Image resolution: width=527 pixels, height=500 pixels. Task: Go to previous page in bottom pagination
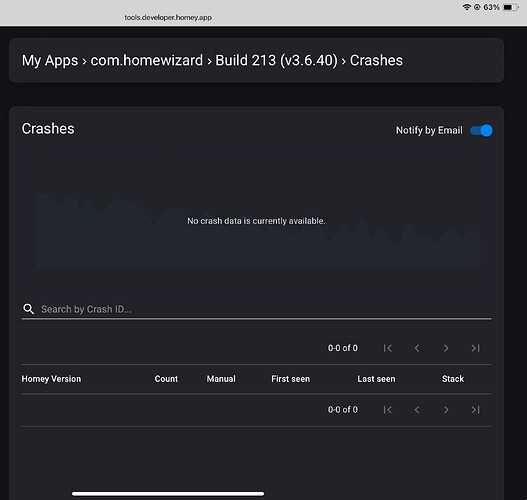point(417,410)
